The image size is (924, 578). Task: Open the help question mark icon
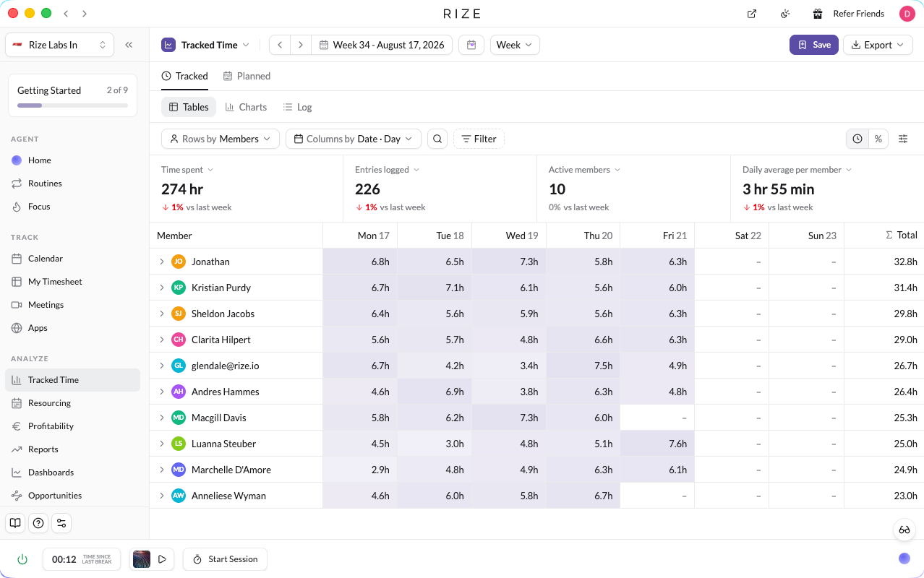(x=38, y=523)
